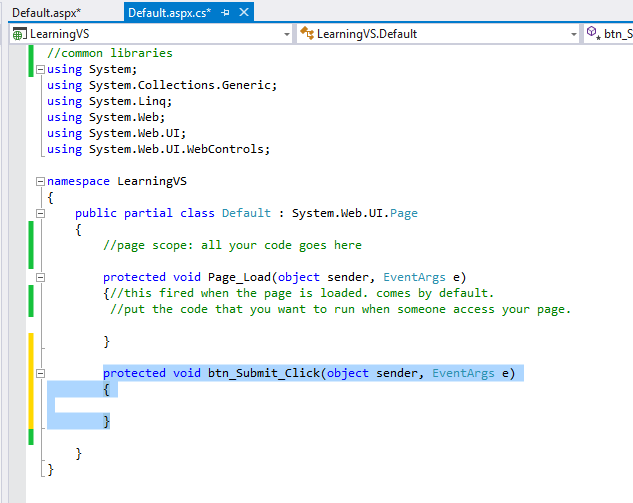Click the C# project icon beside LearningVS
The image size is (633, 503).
click(x=19, y=34)
